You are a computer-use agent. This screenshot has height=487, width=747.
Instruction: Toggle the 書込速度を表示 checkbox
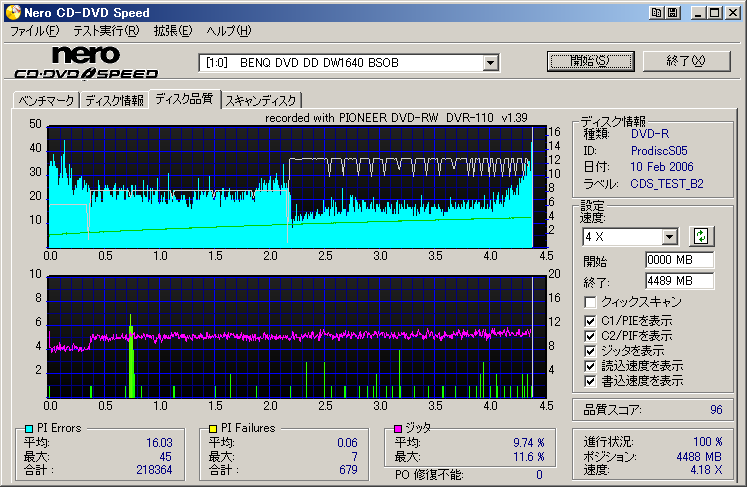point(590,381)
